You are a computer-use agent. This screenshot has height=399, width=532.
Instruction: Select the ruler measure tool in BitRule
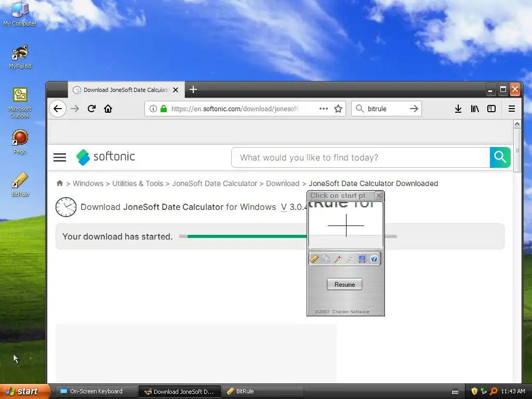(x=314, y=259)
